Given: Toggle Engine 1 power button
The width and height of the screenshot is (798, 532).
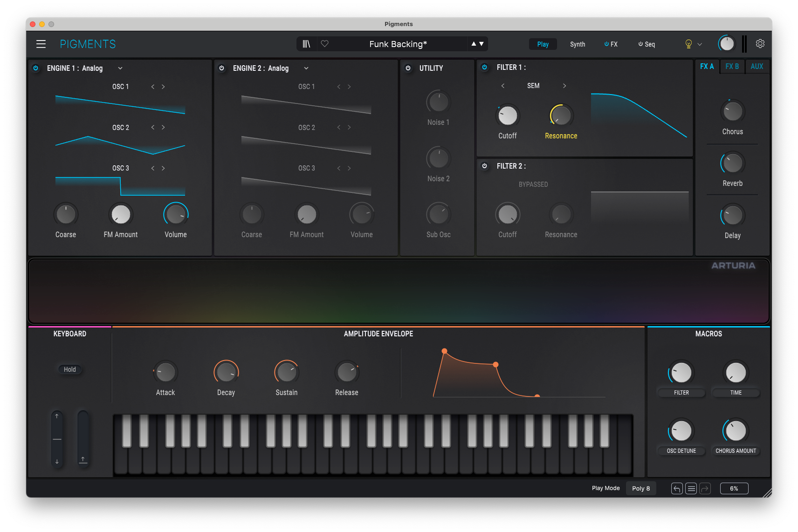Looking at the screenshot, I should (35, 68).
